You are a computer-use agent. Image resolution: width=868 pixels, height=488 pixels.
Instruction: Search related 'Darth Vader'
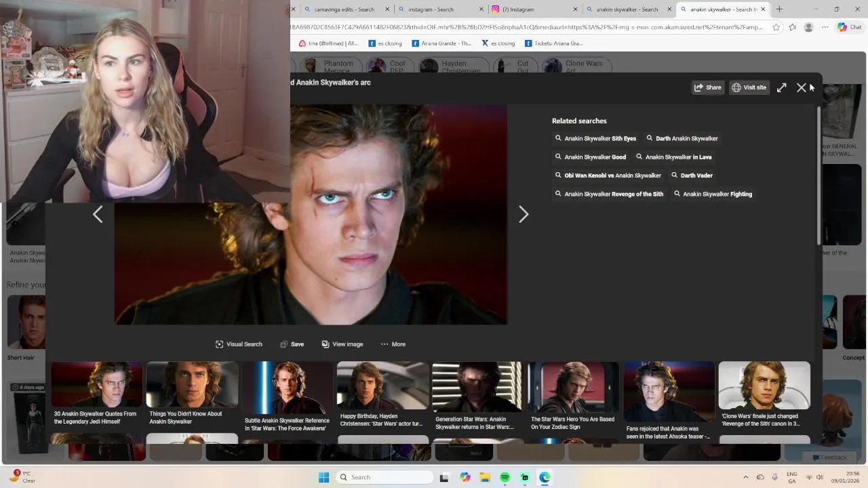tap(692, 175)
